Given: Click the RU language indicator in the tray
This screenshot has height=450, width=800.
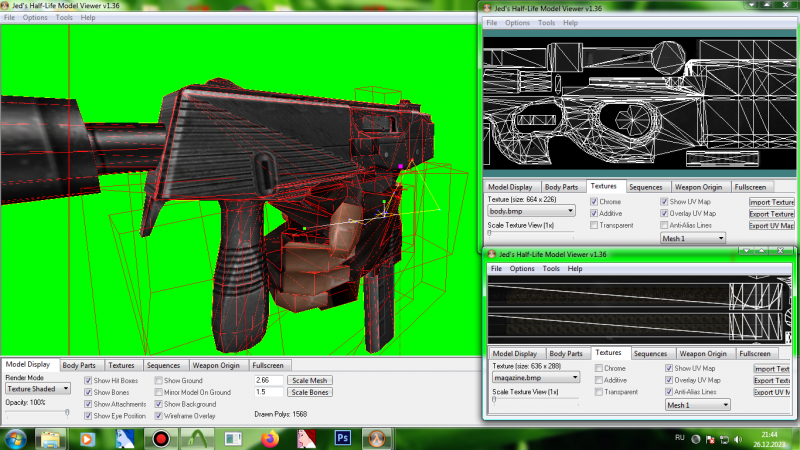Looking at the screenshot, I should pos(680,438).
